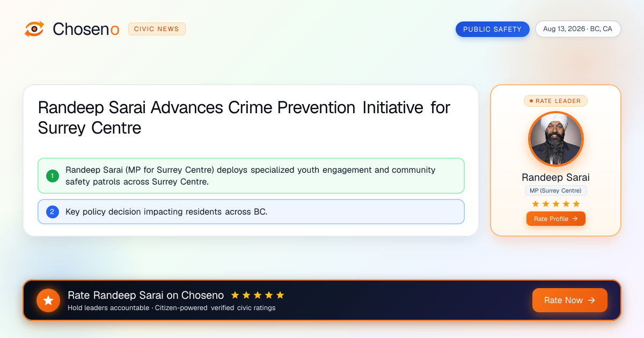Click the MP (Surrey Centre) label
This screenshot has height=338, width=644.
(555, 190)
